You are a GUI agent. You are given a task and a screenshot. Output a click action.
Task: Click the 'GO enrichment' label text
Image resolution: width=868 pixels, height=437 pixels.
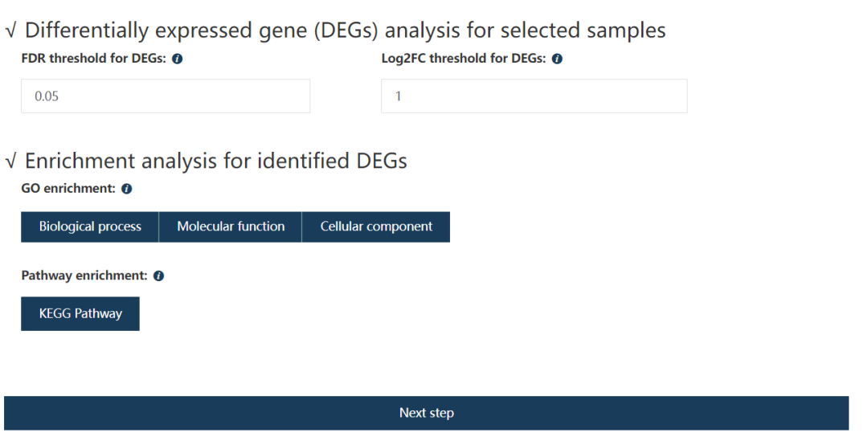tap(68, 189)
